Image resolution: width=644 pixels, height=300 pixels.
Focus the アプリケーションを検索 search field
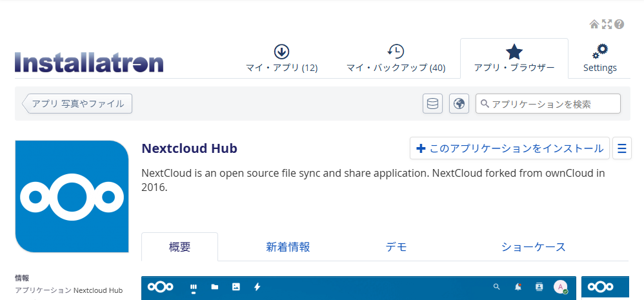click(x=548, y=103)
